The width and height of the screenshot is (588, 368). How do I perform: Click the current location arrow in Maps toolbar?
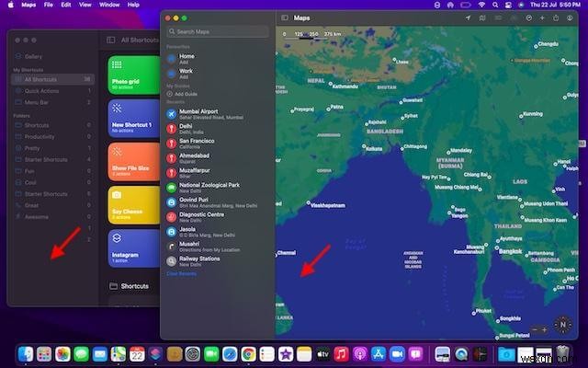468,17
